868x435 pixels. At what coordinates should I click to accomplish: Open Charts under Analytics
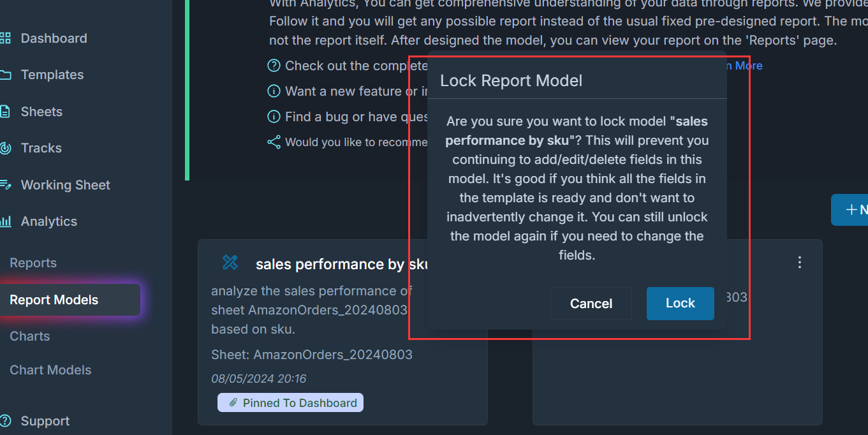pos(30,336)
